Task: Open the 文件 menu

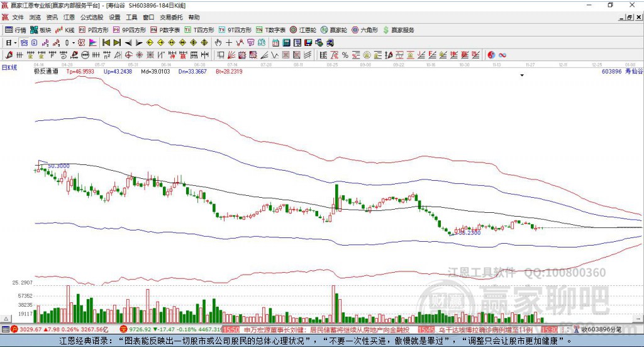Action: click(x=18, y=17)
